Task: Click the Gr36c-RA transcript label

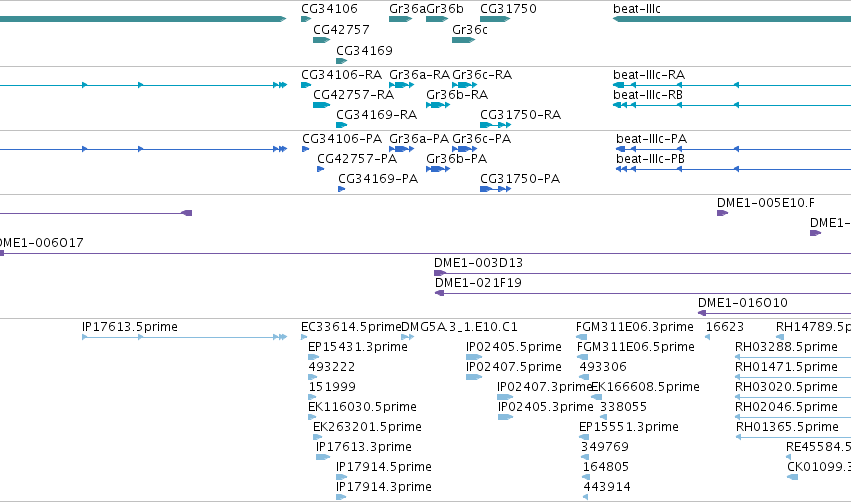Action: pos(482,74)
